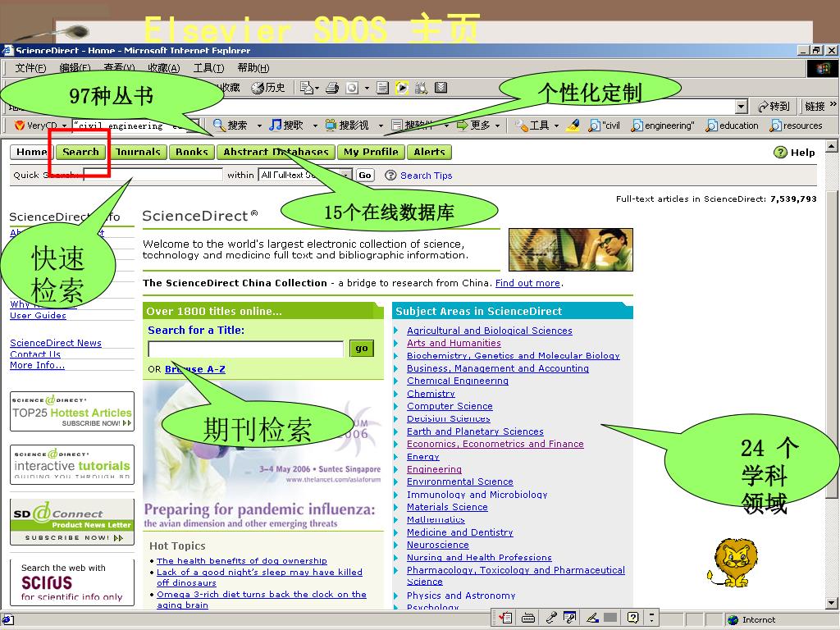
Task: Expand the 更多 dropdown arrow
Action: (x=498, y=126)
